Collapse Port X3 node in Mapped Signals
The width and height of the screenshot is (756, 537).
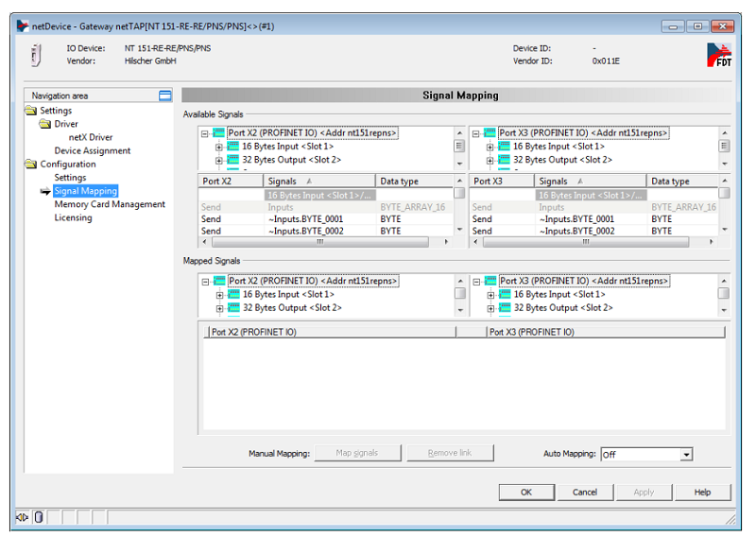tap(477, 282)
